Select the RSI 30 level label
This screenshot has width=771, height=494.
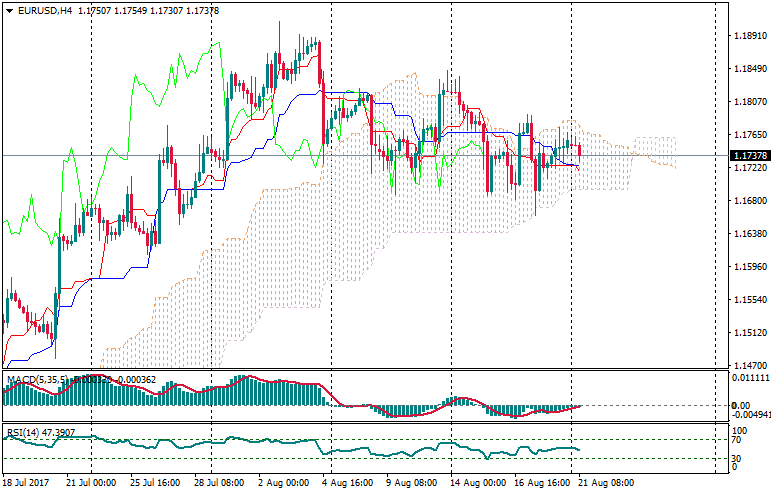pyautogui.click(x=735, y=458)
